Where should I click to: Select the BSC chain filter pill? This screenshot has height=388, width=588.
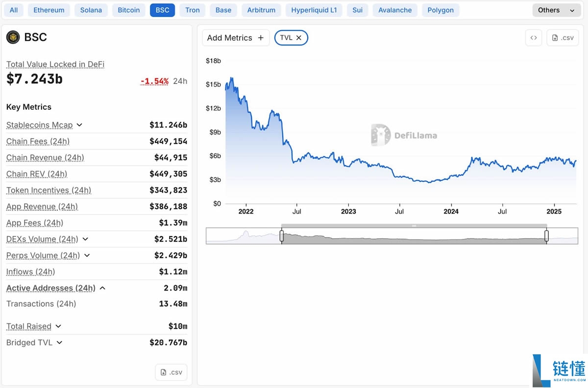pos(162,9)
